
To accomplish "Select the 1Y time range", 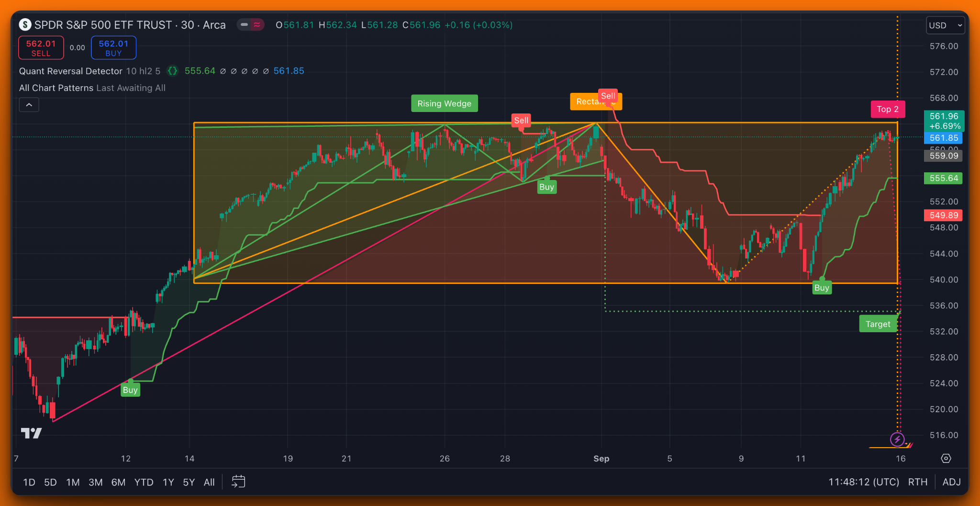I will pyautogui.click(x=168, y=482).
